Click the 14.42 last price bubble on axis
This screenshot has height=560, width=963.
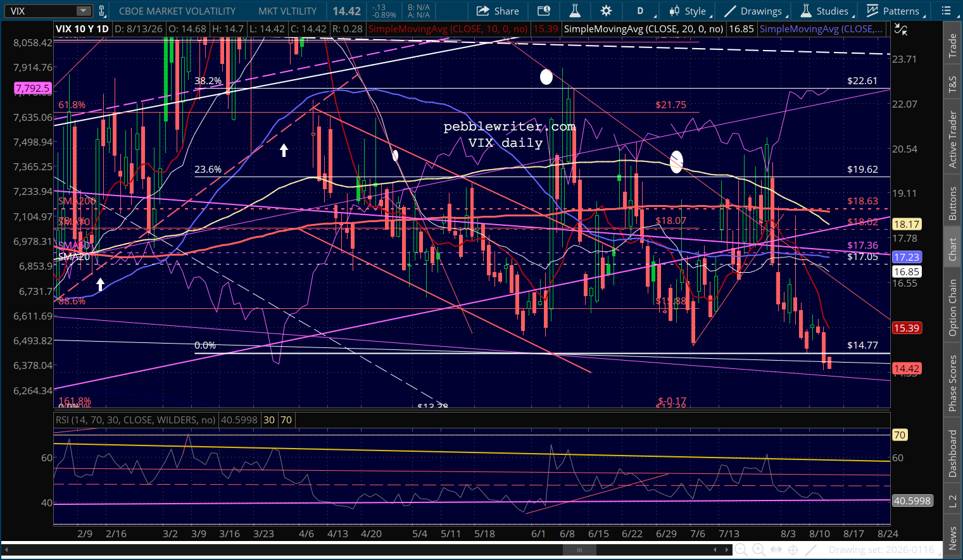tap(906, 368)
